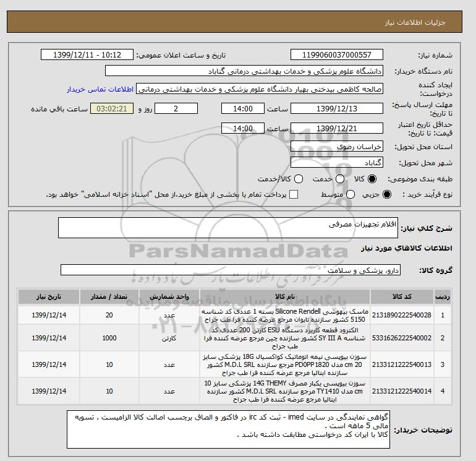Click the need number field 1199060037000557

tap(337, 54)
